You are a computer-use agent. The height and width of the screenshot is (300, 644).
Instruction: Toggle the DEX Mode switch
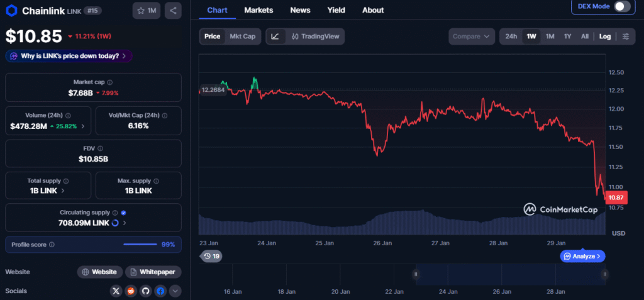(621, 6)
